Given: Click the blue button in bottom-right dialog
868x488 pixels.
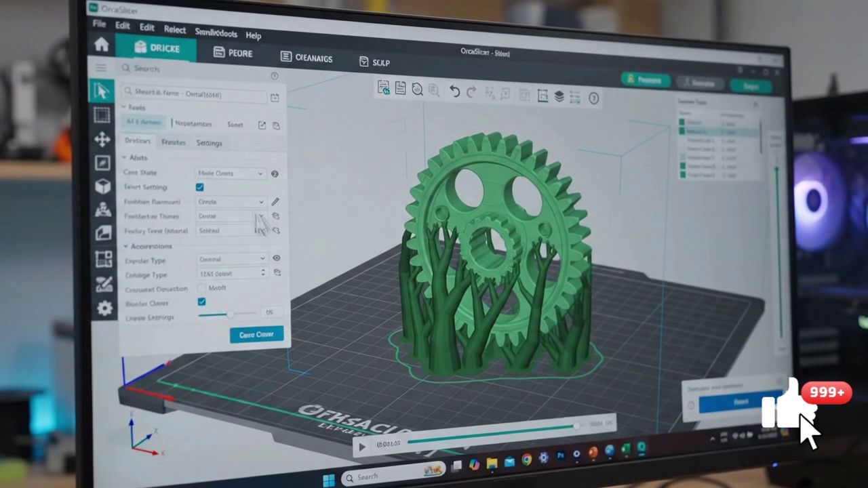Looking at the screenshot, I should pyautogui.click(x=741, y=403).
